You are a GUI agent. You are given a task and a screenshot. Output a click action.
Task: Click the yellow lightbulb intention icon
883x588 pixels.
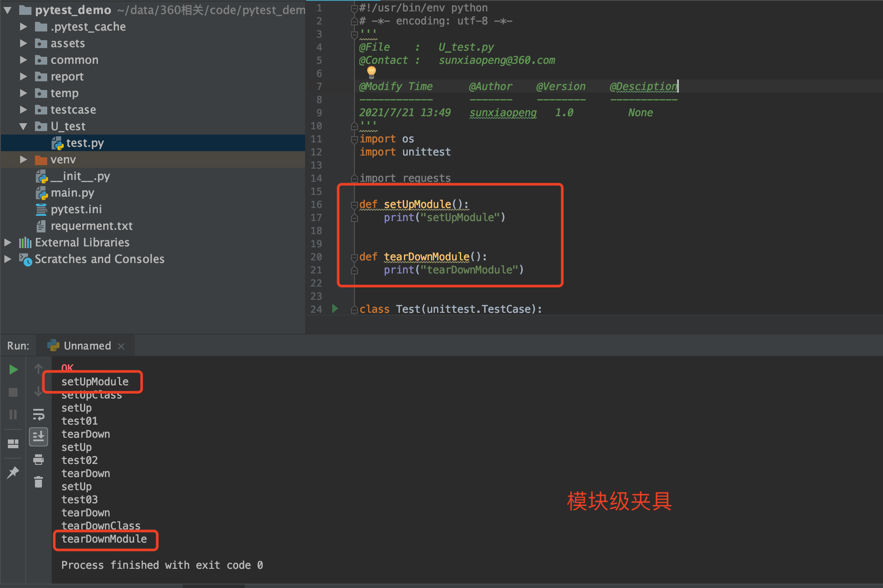point(372,71)
